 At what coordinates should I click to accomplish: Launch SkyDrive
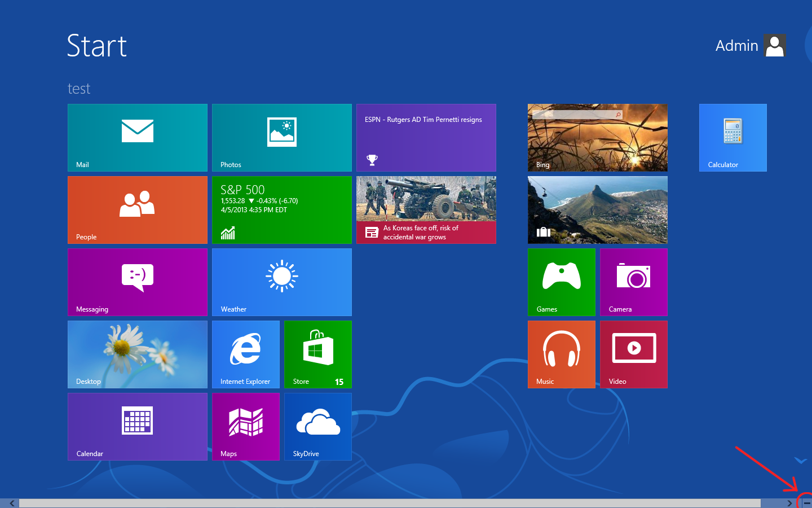[x=317, y=427]
